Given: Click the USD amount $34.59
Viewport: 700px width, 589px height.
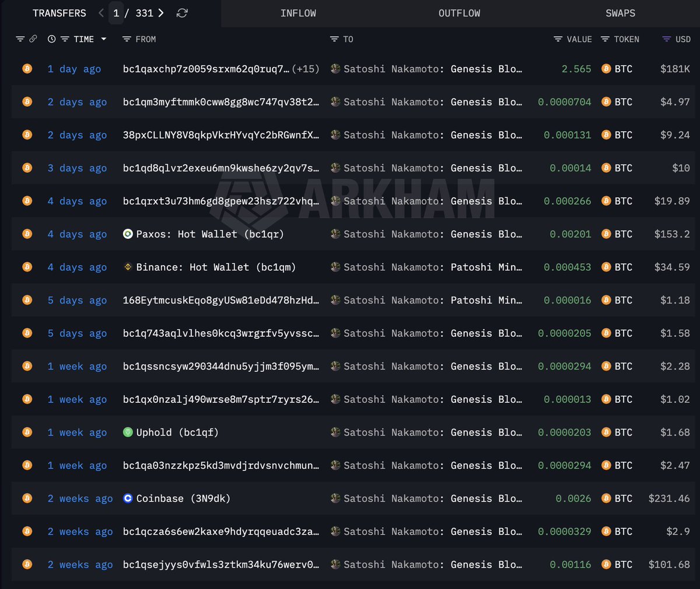Looking at the screenshot, I should 672,267.
